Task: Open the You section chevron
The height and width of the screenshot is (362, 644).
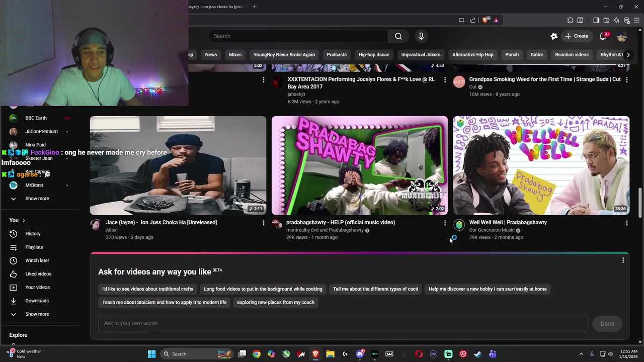Action: coord(23,220)
